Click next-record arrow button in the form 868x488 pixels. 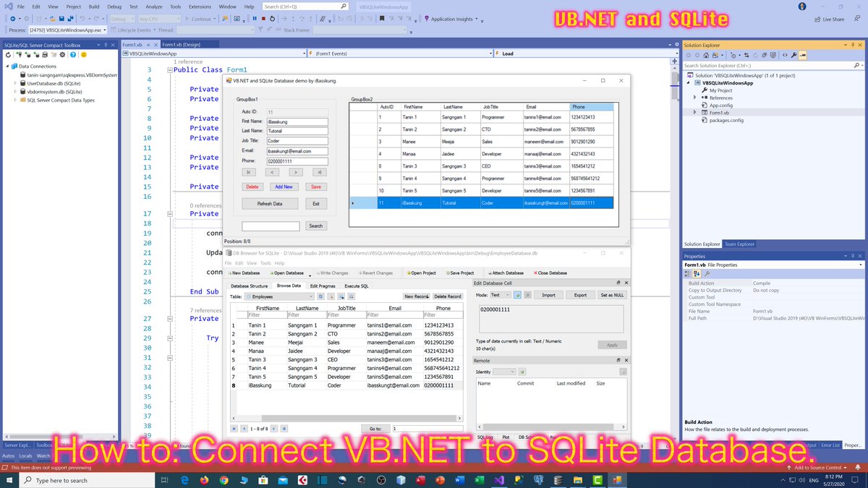point(296,172)
